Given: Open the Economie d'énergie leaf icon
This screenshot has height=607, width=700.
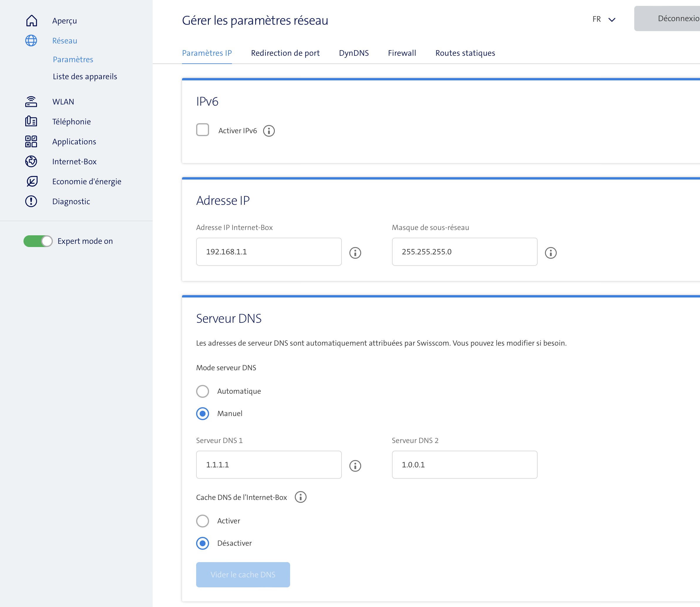Looking at the screenshot, I should coord(32,181).
